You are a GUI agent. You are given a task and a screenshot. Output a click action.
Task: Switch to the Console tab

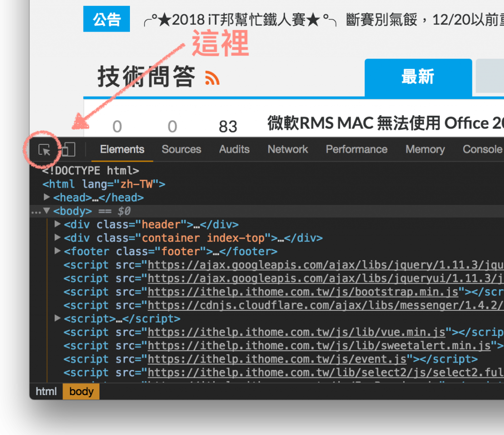[483, 149]
